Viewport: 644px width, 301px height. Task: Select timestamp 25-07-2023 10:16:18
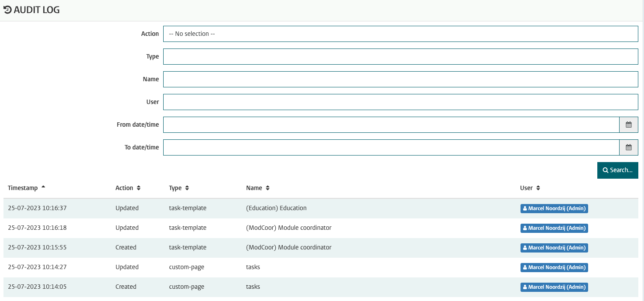click(x=37, y=228)
